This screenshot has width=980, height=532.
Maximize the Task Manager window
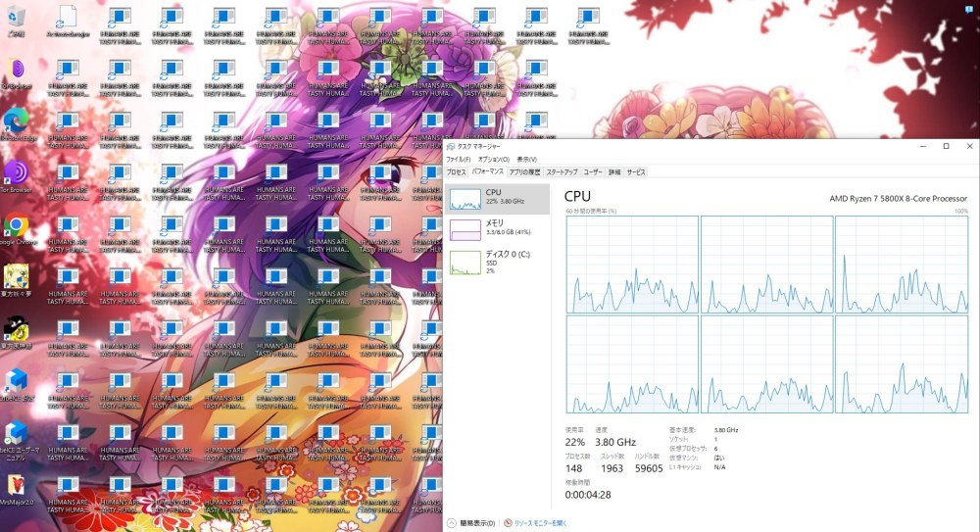(x=947, y=146)
